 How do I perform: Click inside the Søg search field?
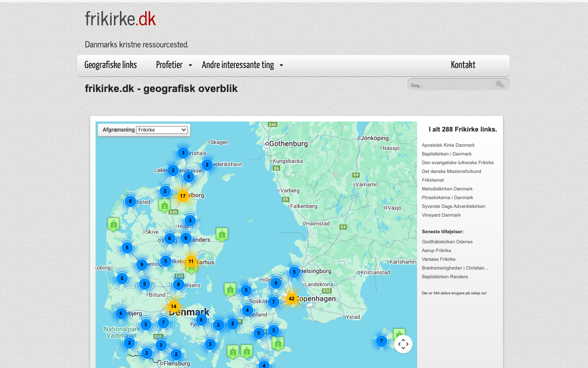(x=450, y=85)
